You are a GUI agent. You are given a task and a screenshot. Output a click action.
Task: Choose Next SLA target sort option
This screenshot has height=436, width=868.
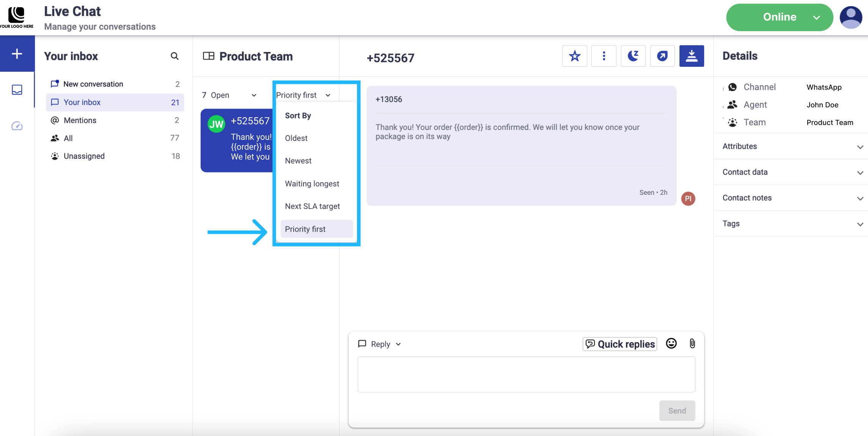pos(312,206)
